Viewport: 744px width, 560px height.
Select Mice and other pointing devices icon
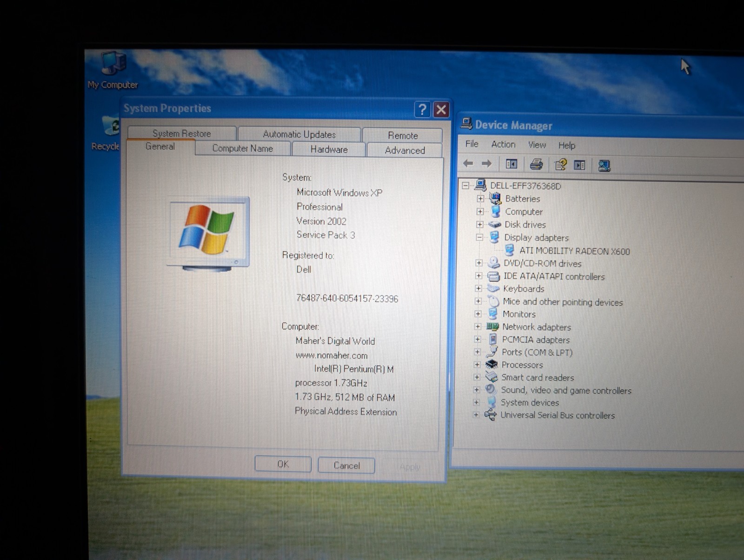pyautogui.click(x=493, y=301)
